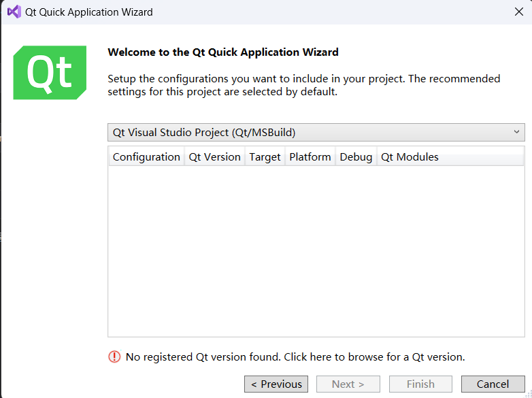Click the Next button

coord(348,384)
